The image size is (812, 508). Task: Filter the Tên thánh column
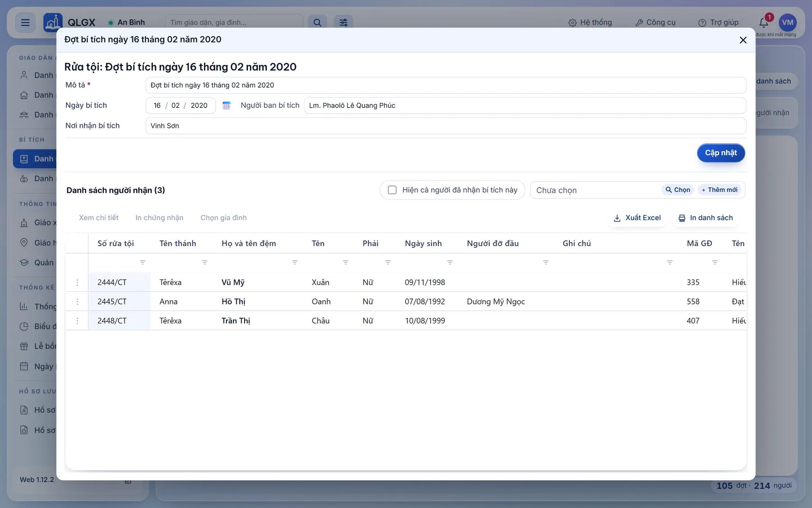coord(204,262)
